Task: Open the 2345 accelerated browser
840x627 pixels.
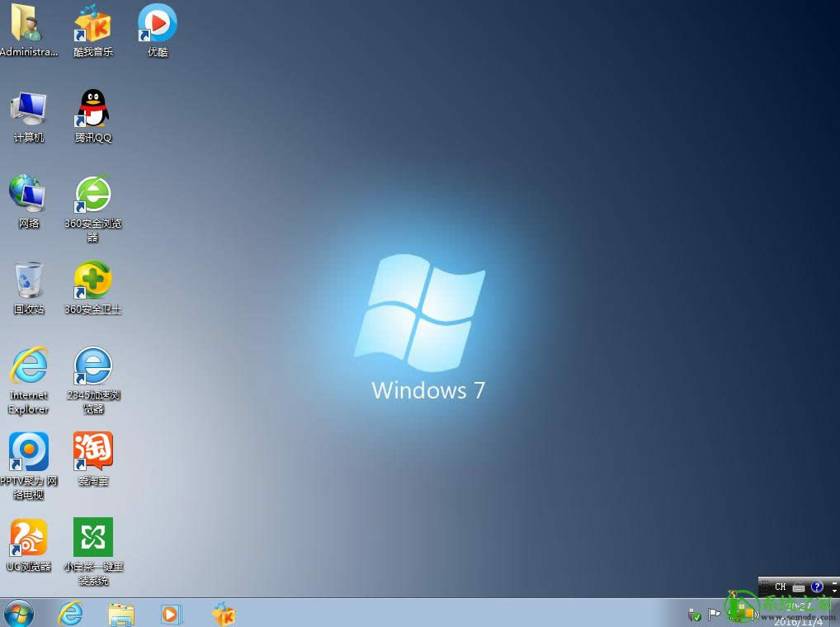Action: (92, 367)
